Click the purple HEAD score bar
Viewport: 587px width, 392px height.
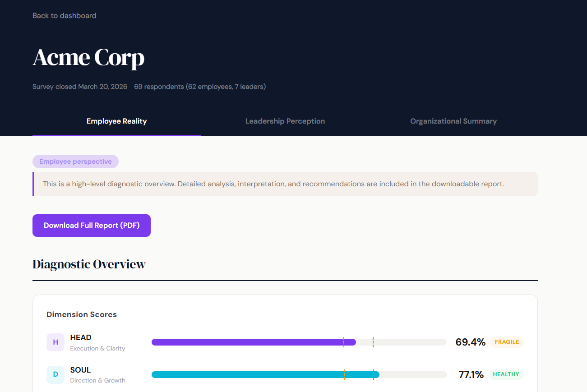tap(253, 342)
